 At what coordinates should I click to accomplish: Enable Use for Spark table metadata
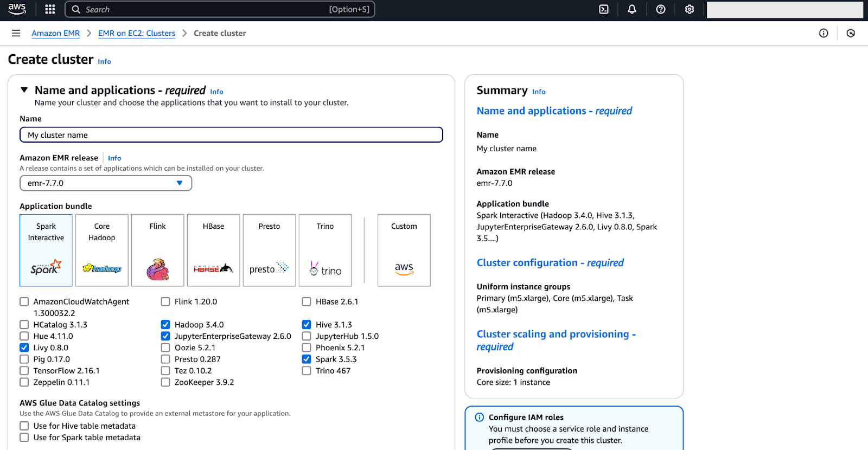[x=24, y=438]
